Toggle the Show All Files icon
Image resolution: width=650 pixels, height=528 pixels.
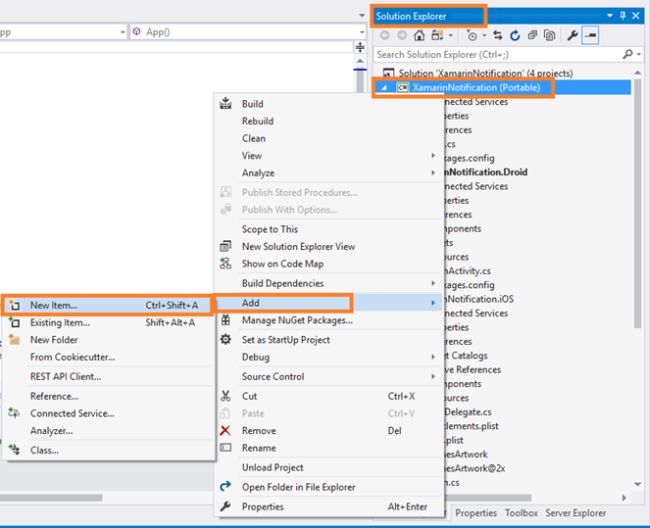[x=549, y=36]
